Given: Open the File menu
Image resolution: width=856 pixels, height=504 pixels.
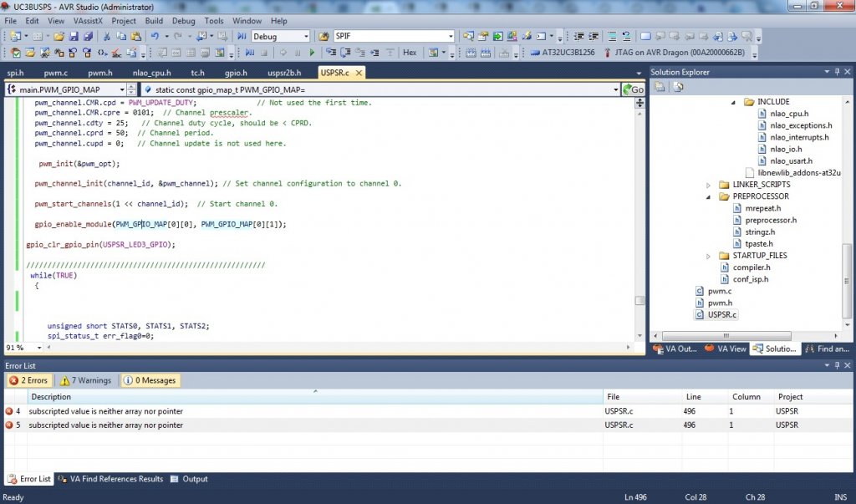Looking at the screenshot, I should [x=10, y=21].
